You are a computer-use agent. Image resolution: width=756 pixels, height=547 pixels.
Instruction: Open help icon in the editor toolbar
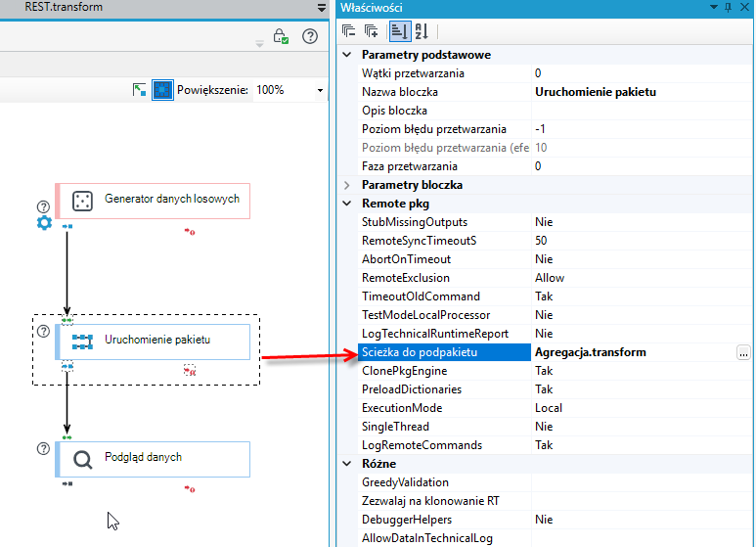(310, 36)
